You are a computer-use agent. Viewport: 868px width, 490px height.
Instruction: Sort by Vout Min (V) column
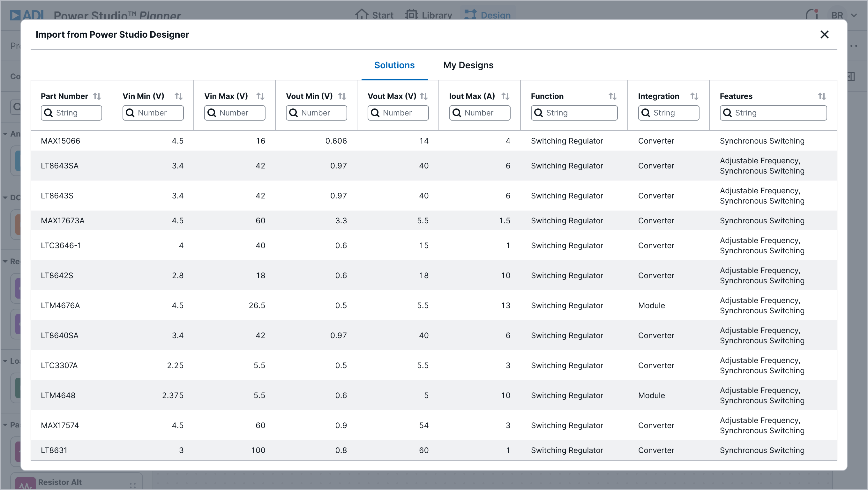tap(342, 96)
